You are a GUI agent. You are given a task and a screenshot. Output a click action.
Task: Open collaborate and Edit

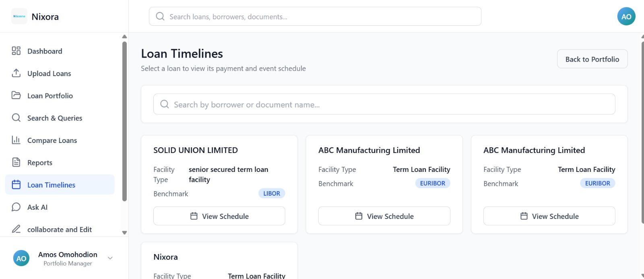pyautogui.click(x=60, y=229)
